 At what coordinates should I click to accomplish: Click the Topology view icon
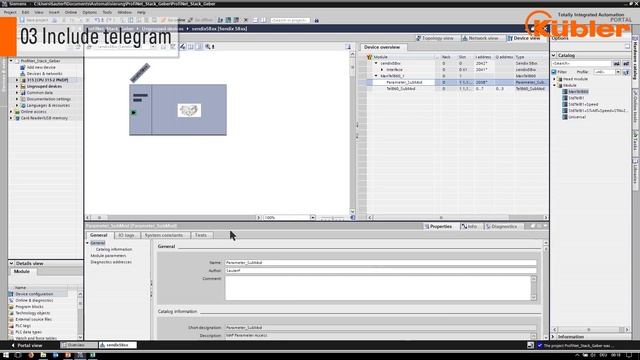click(x=418, y=38)
